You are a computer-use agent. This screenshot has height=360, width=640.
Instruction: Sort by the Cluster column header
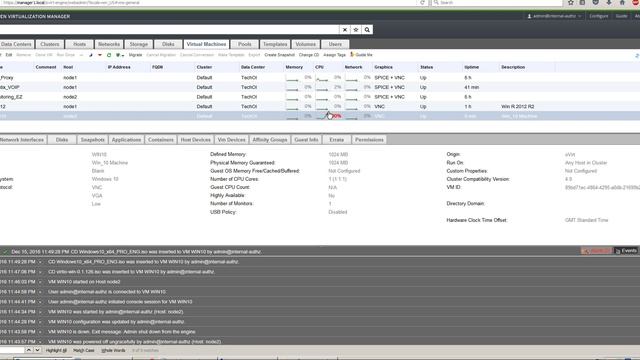coord(204,67)
